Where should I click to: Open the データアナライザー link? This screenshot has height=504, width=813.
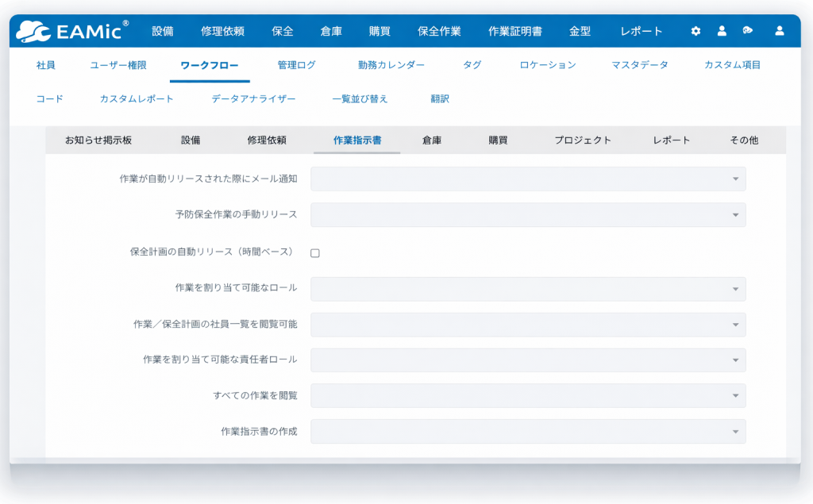(x=253, y=99)
